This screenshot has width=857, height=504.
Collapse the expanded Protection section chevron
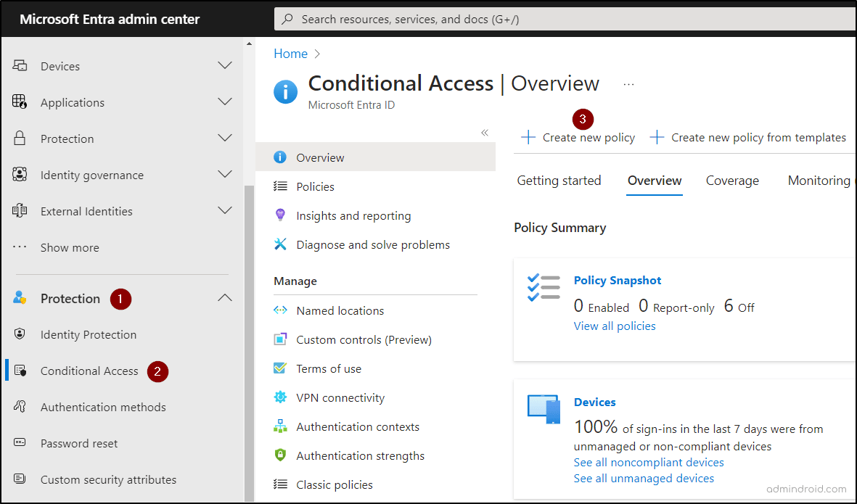pos(225,298)
